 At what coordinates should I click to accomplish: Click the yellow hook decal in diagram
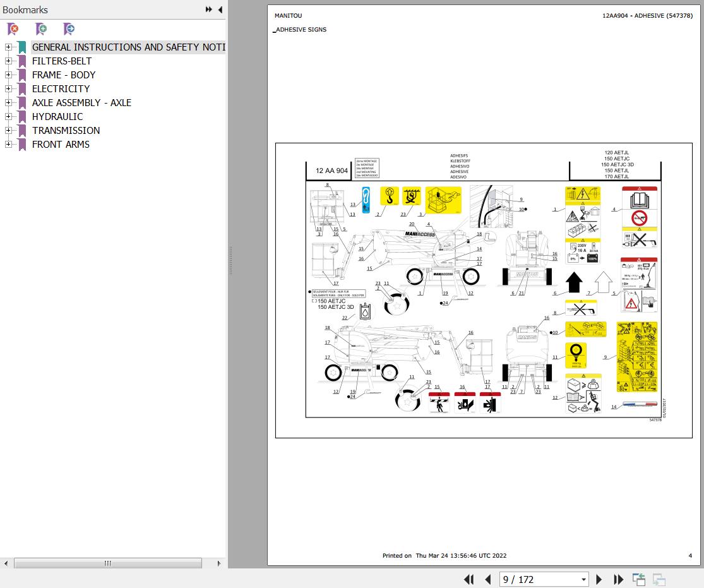(x=390, y=196)
